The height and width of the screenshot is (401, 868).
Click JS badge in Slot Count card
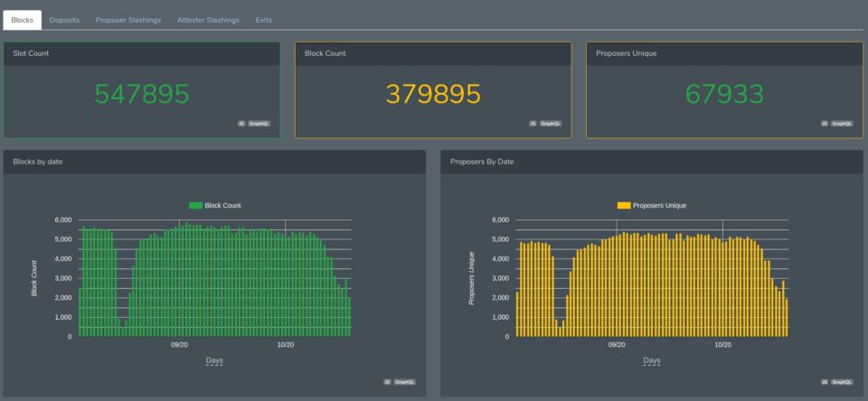(241, 124)
